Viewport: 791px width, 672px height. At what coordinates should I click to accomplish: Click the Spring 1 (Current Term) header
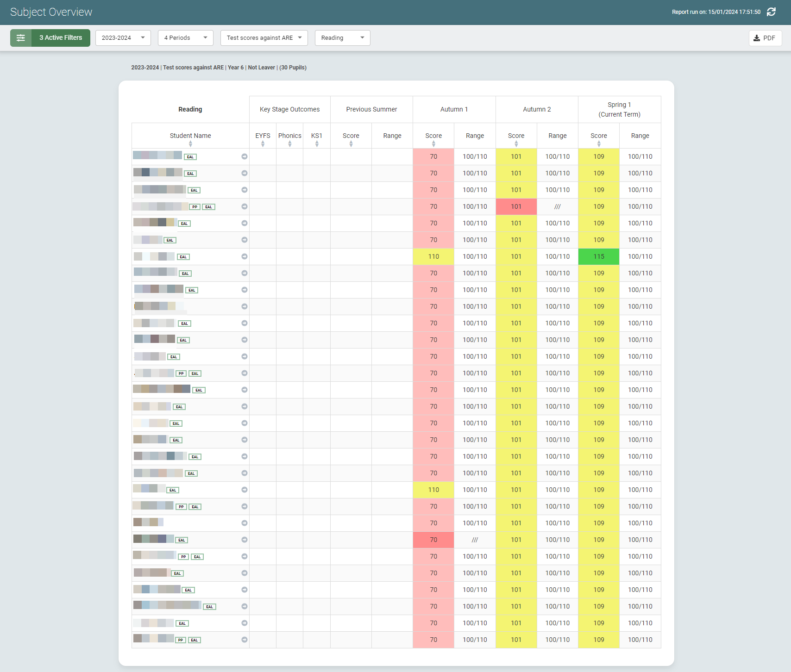tap(619, 110)
